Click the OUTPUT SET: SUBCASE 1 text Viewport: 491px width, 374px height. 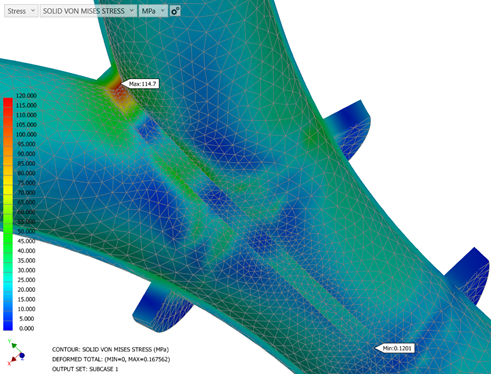85,369
